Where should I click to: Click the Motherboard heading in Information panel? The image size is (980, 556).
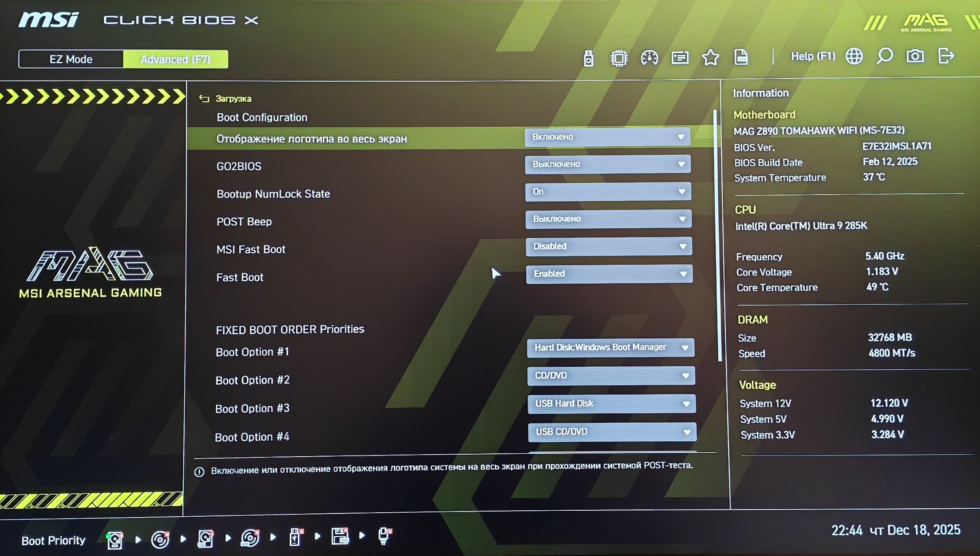(764, 115)
